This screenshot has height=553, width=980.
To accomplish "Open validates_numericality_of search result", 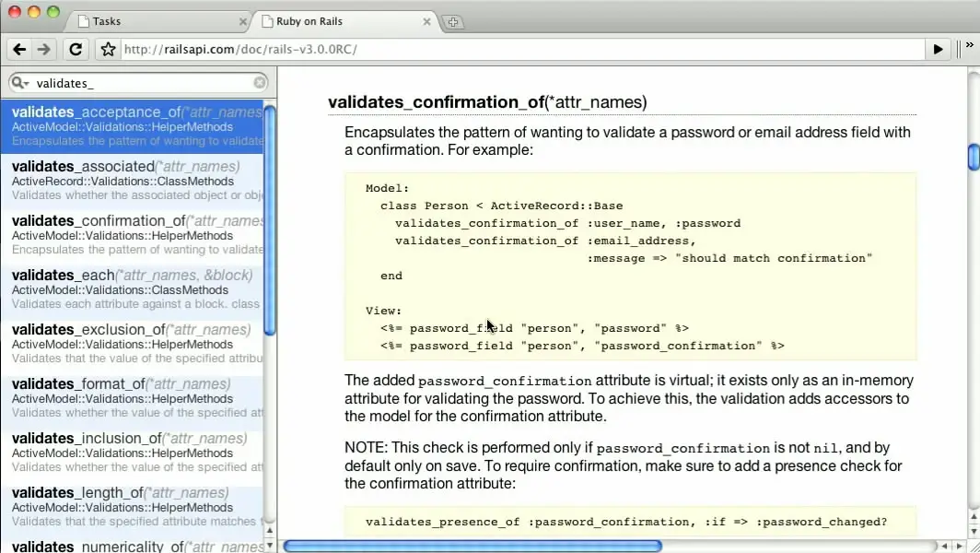I will pyautogui.click(x=132, y=546).
